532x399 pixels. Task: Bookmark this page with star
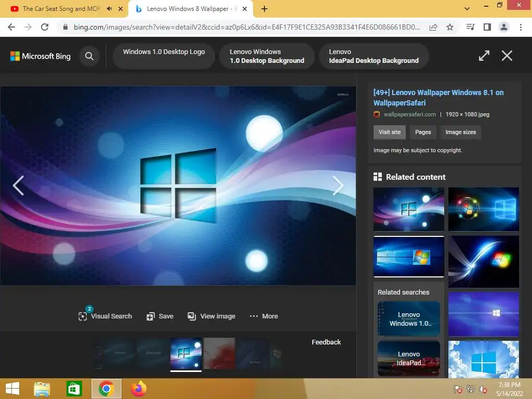450,27
